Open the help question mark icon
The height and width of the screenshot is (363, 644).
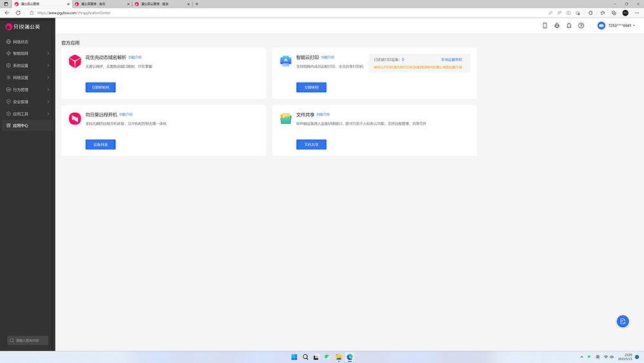tap(581, 26)
